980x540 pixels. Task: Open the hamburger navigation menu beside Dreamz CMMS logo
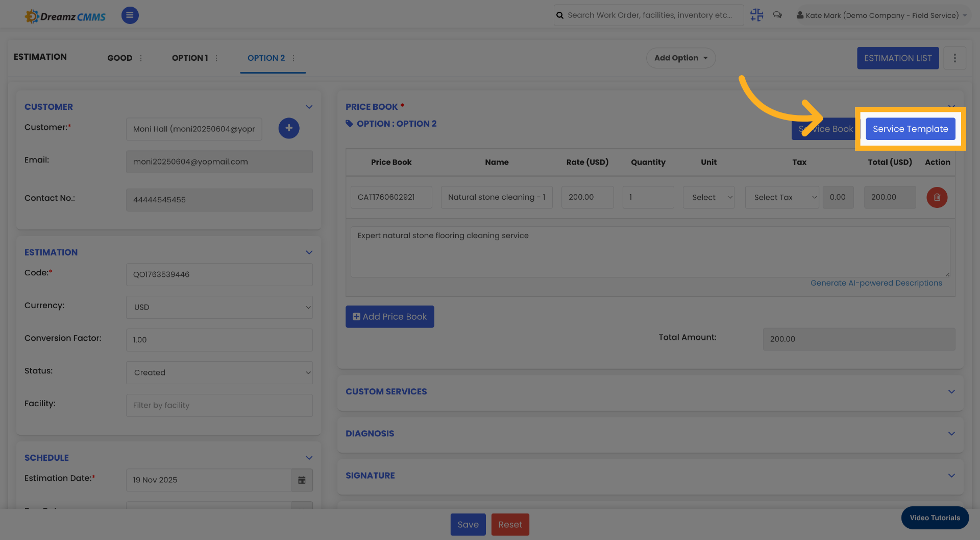pyautogui.click(x=130, y=15)
